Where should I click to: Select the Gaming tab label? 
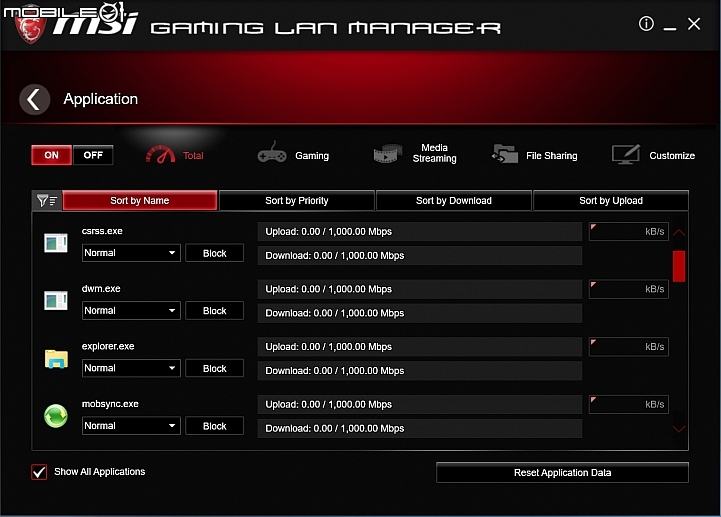click(312, 155)
